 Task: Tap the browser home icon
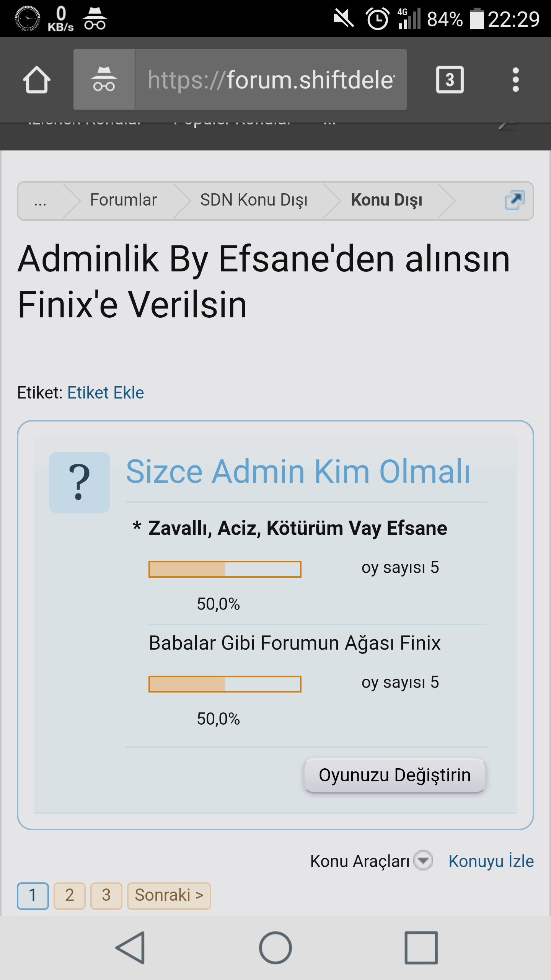(x=37, y=80)
